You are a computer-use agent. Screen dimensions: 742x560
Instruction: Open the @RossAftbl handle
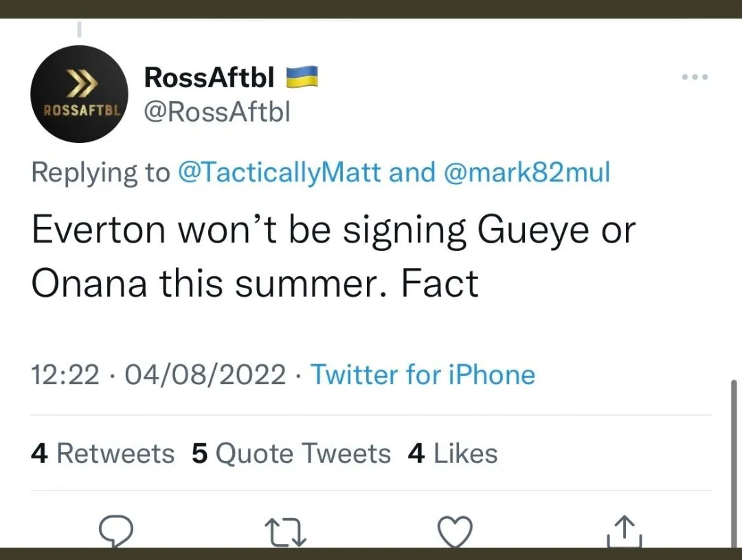coord(217,111)
